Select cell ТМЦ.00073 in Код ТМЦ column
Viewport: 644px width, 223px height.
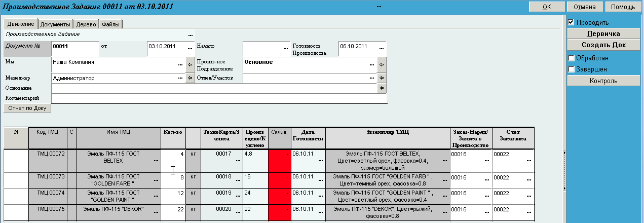pos(48,180)
